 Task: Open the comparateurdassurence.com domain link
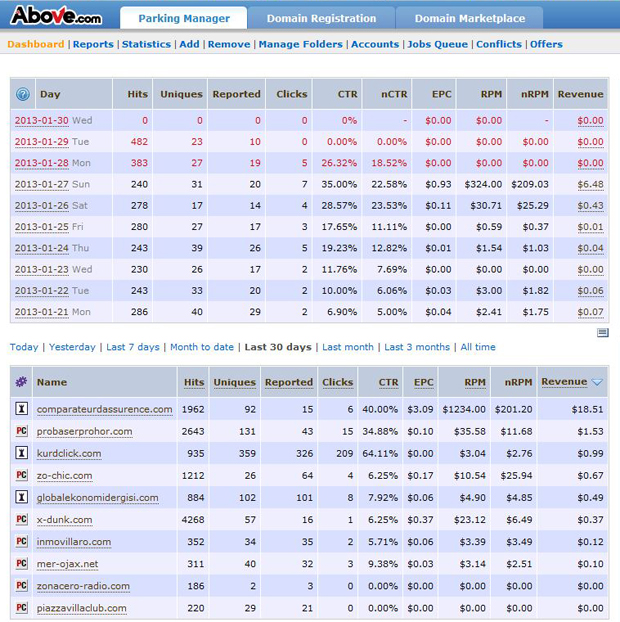coord(105,409)
